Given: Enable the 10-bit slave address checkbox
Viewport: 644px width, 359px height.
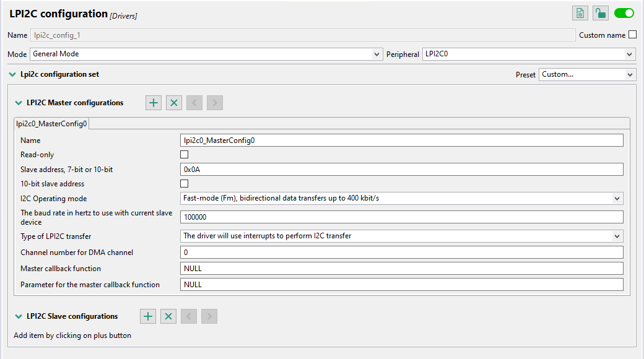Looking at the screenshot, I should tap(184, 184).
